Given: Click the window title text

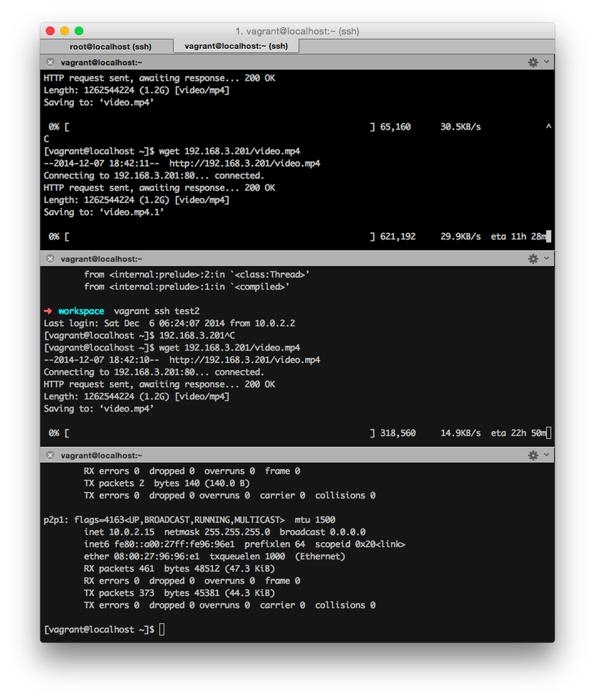Looking at the screenshot, I should 297,31.
